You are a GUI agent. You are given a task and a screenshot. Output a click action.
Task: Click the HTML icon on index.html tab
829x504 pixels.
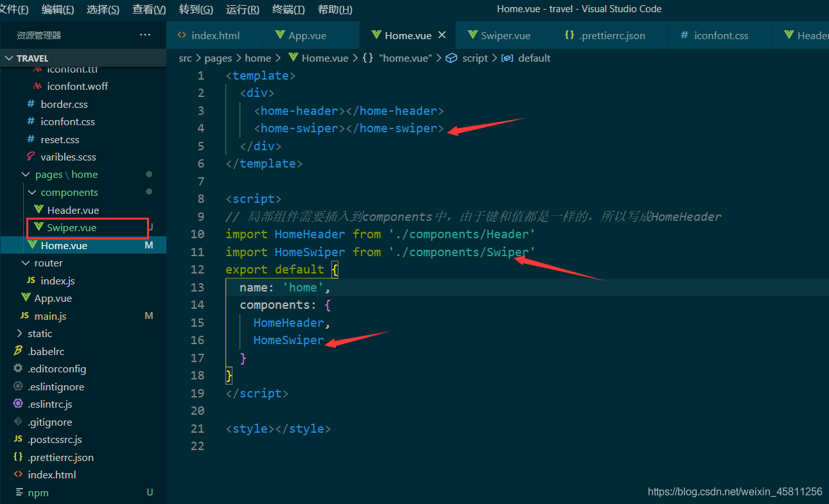pos(182,35)
